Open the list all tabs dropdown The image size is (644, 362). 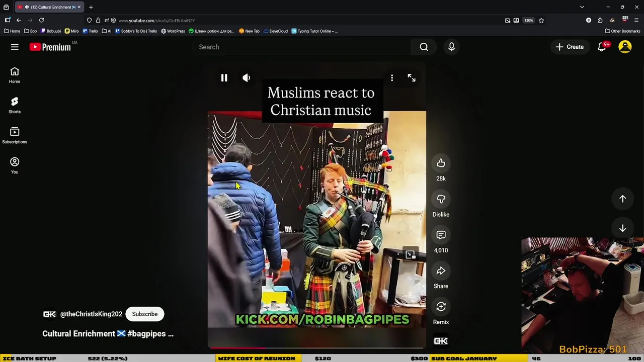582,7
